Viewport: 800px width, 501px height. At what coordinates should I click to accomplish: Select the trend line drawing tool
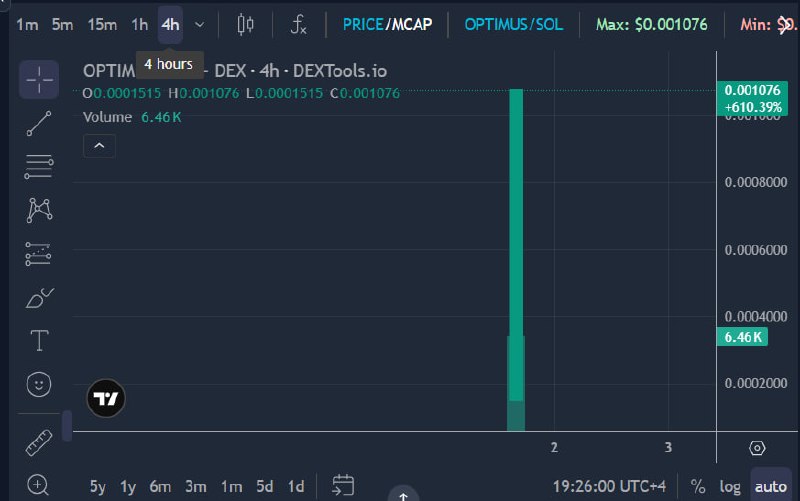coord(39,123)
